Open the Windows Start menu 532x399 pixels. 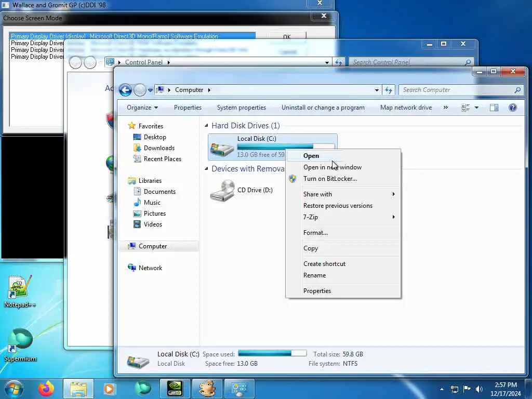pyautogui.click(x=14, y=389)
